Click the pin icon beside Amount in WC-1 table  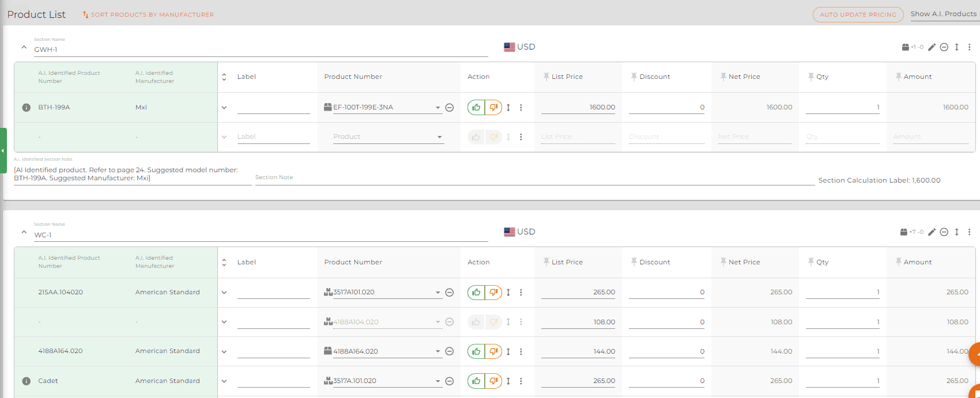point(898,262)
